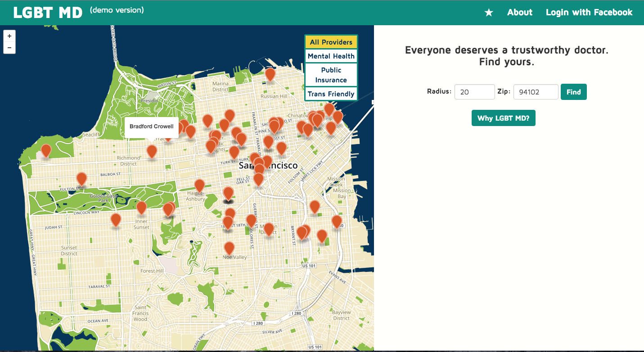644x352 pixels.
Task: Sign in with Login with Facebook
Action: [589, 13]
